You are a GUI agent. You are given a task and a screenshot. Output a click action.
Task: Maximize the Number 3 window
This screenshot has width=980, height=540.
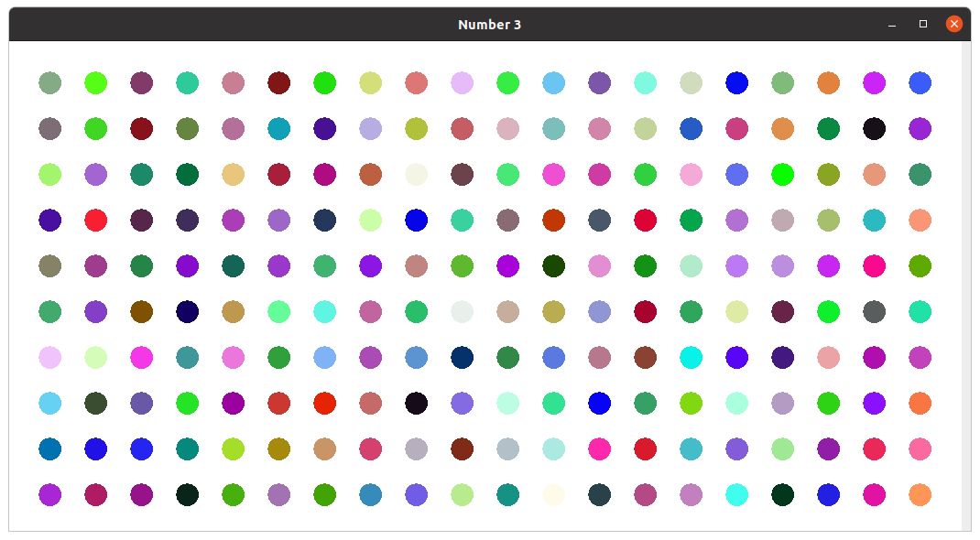922,25
